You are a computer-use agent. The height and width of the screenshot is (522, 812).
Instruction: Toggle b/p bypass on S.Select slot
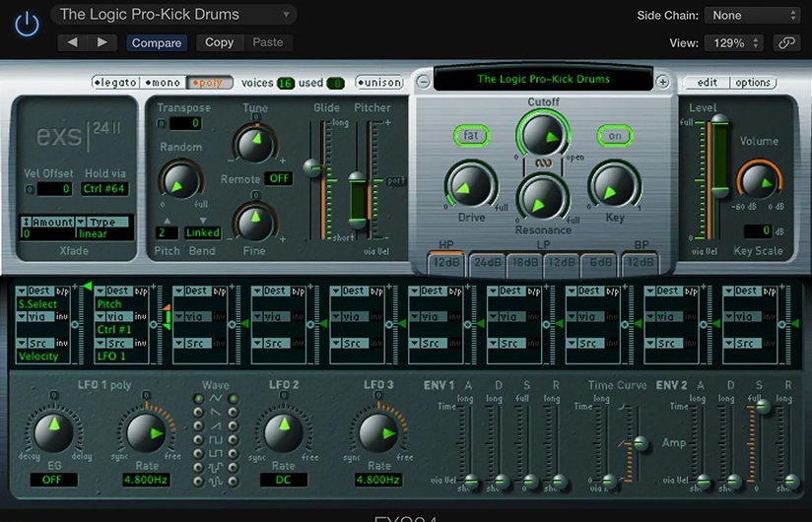[x=62, y=292]
